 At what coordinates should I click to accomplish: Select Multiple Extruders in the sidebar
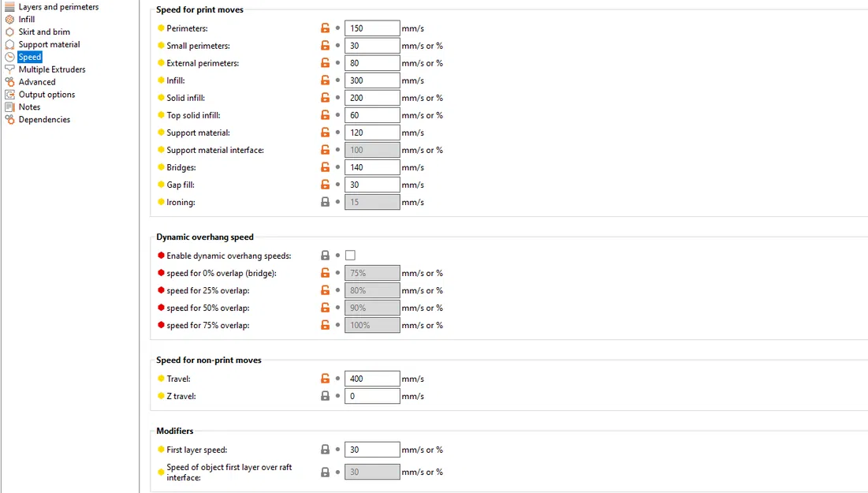(x=52, y=69)
